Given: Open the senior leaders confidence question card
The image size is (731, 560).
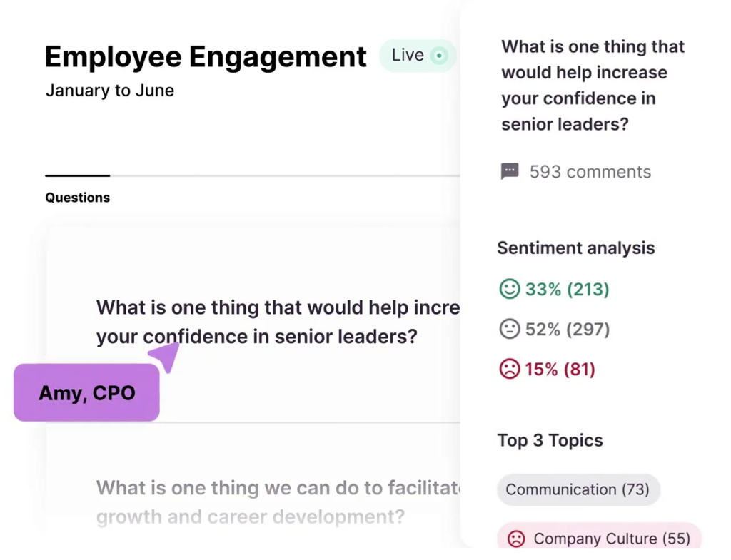Looking at the screenshot, I should tap(278, 322).
